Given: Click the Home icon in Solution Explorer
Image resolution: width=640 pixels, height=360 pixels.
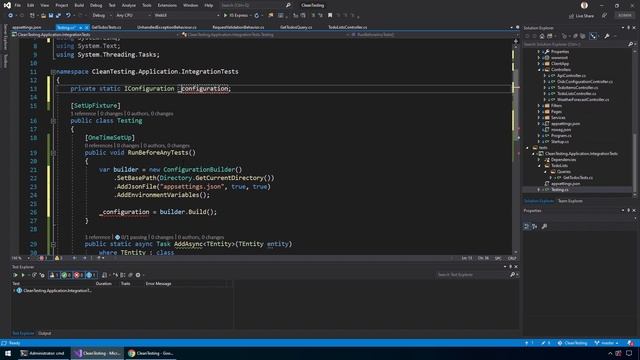Looking at the screenshot, I should pyautogui.click(x=542, y=36).
